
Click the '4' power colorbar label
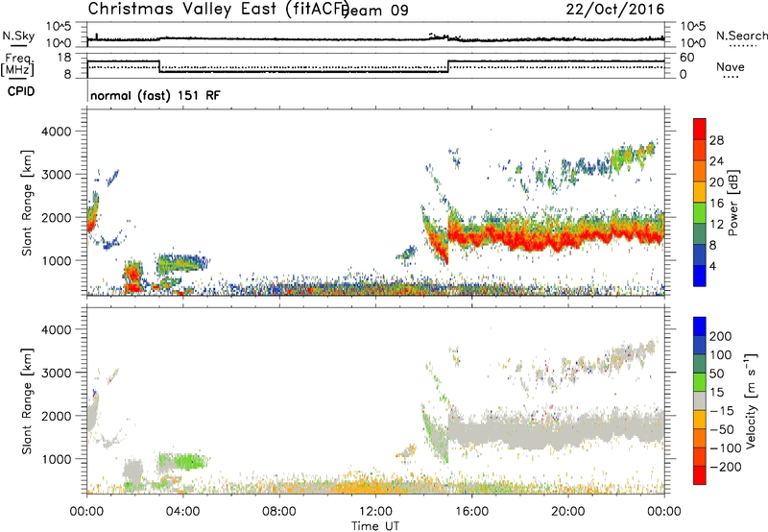point(712,266)
